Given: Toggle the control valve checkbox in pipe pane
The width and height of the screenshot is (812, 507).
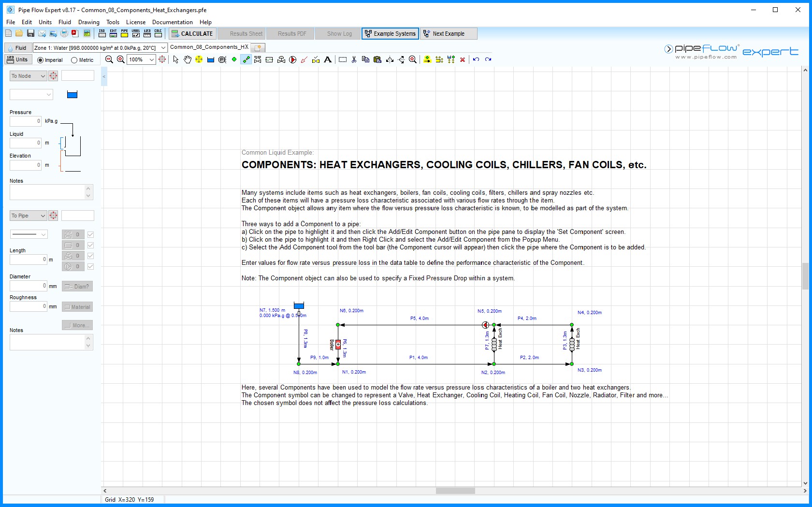Looking at the screenshot, I should pos(90,256).
